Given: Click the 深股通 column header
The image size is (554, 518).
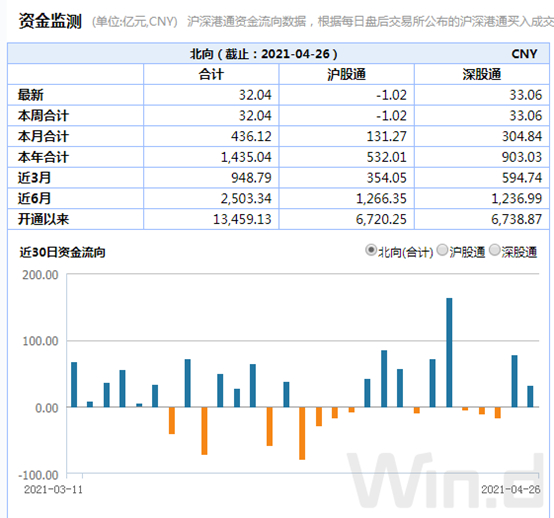Looking at the screenshot, I should coord(482,75).
